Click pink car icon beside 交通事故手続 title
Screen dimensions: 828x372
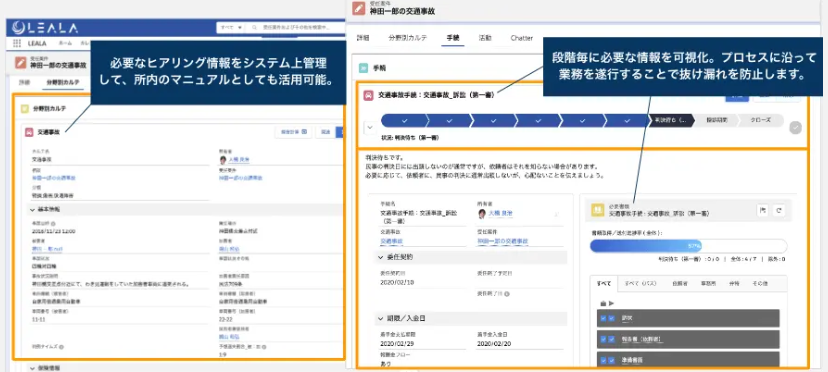(x=368, y=96)
